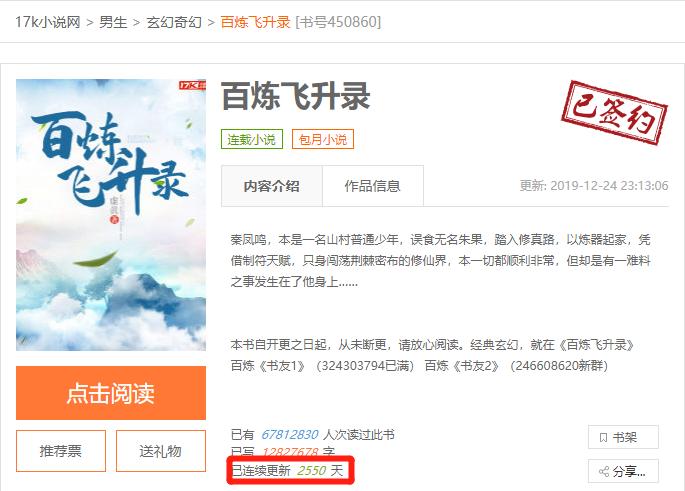
Task: Click the 推荐票 button
Action: click(61, 451)
